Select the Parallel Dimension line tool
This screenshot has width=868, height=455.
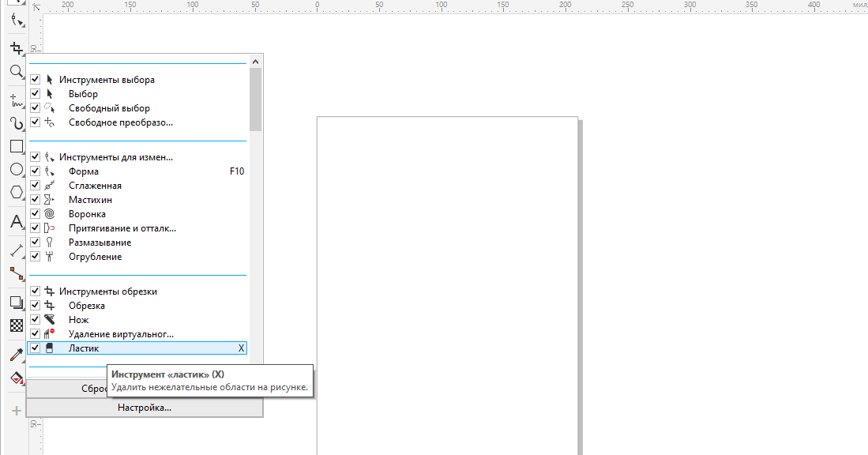[x=17, y=250]
